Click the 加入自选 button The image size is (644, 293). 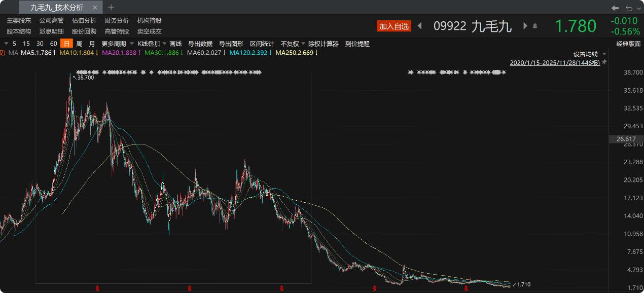click(x=393, y=26)
